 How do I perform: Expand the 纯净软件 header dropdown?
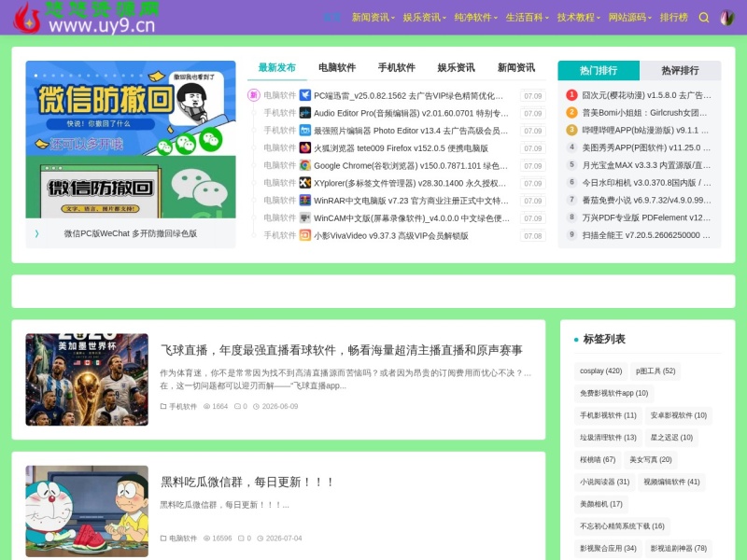point(475,18)
